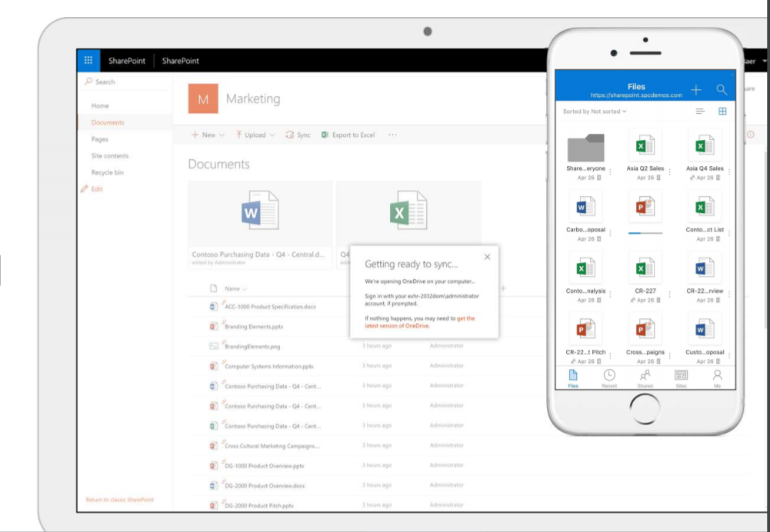770x532 pixels.
Task: Tap the Me tab on phone
Action: [718, 378]
